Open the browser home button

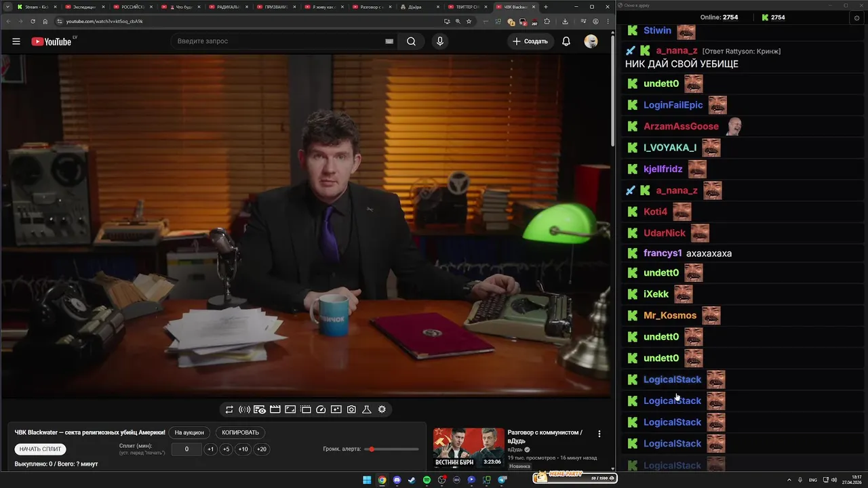(x=45, y=22)
